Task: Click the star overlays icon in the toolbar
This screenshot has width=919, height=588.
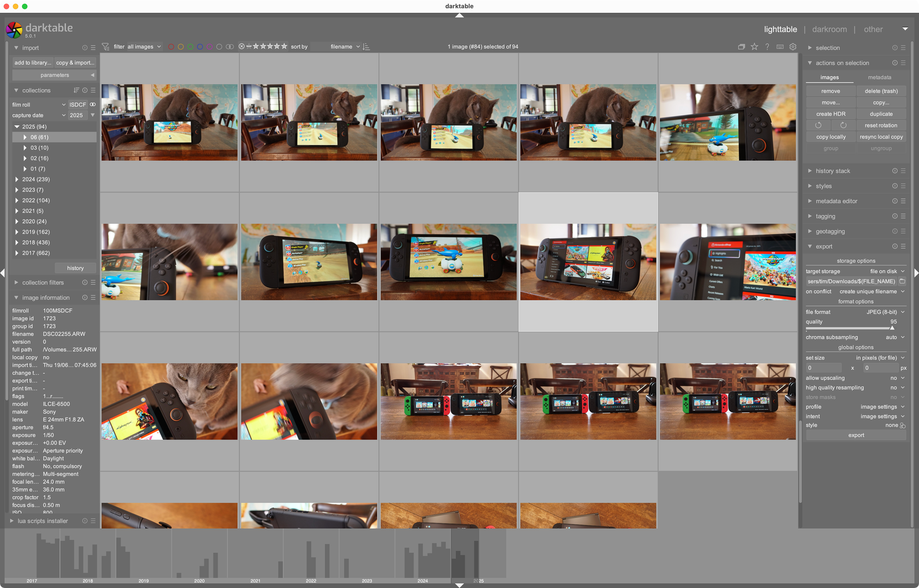Action: click(x=755, y=47)
